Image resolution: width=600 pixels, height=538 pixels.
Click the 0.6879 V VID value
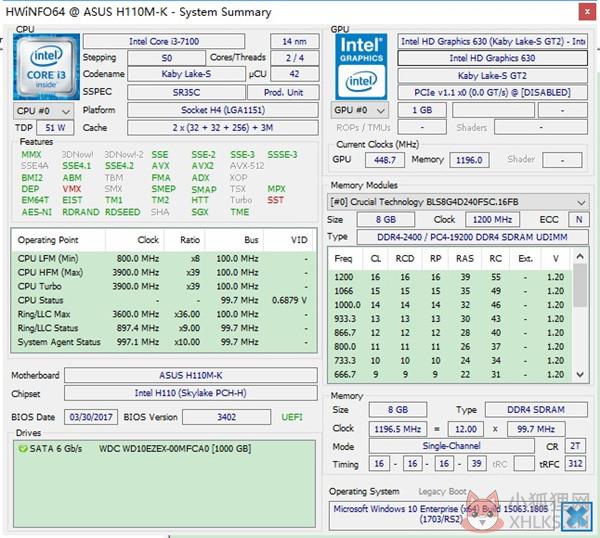289,300
